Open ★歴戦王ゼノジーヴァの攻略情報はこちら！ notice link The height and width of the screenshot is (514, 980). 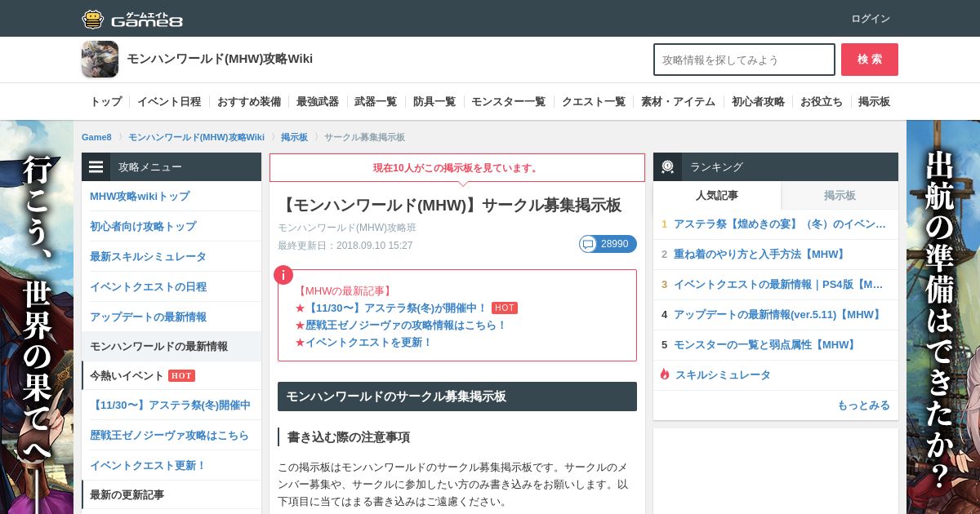(x=401, y=325)
